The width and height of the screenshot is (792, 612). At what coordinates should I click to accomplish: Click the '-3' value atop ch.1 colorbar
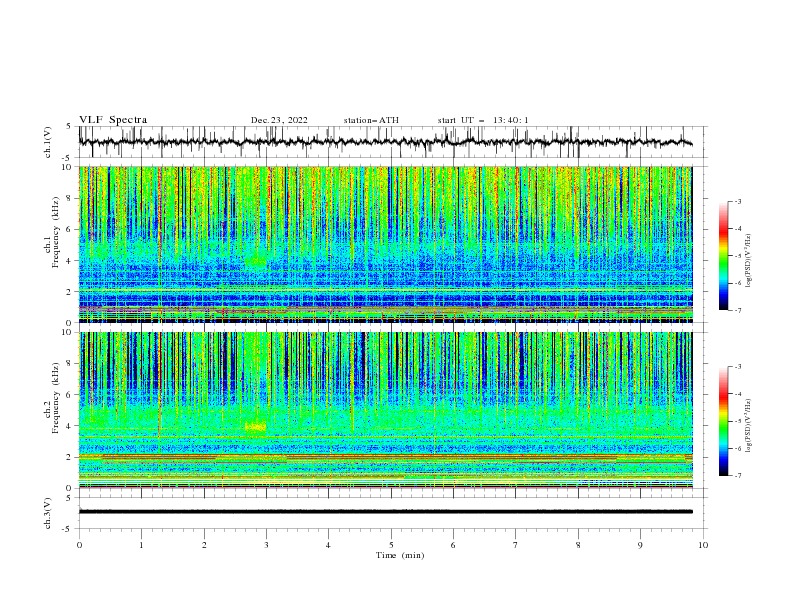point(737,201)
